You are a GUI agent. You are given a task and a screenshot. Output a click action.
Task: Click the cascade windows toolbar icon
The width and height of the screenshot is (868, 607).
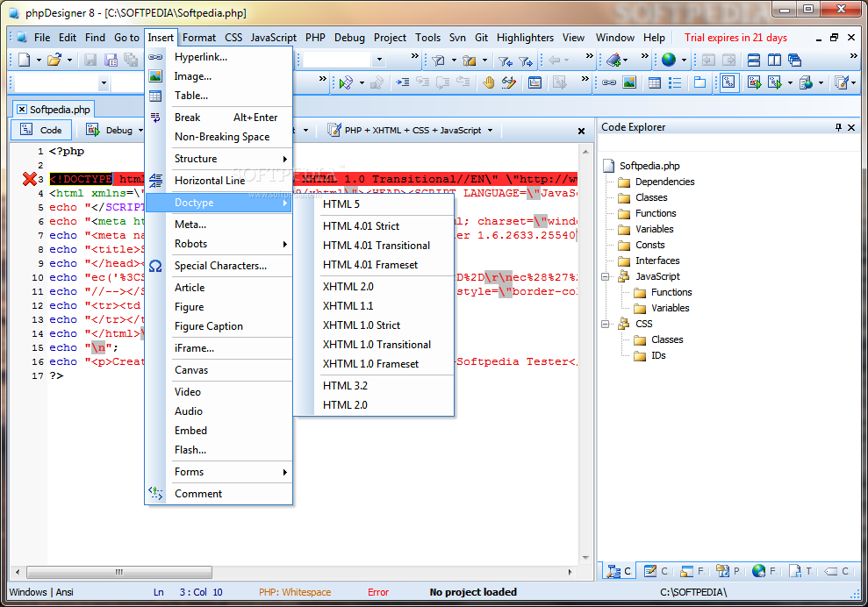(x=794, y=60)
